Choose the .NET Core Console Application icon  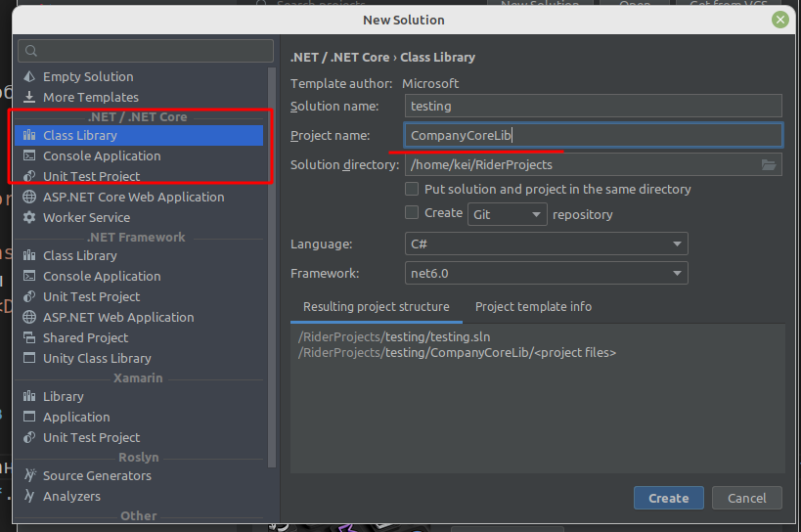[29, 155]
